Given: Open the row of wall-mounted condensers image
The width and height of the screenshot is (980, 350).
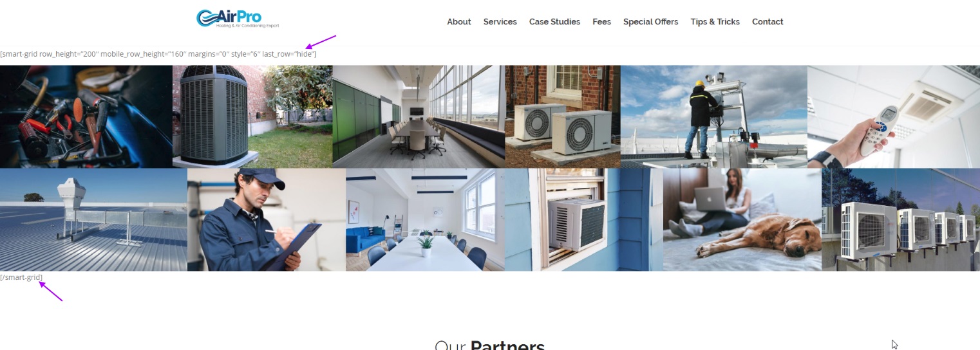Looking at the screenshot, I should [901, 219].
